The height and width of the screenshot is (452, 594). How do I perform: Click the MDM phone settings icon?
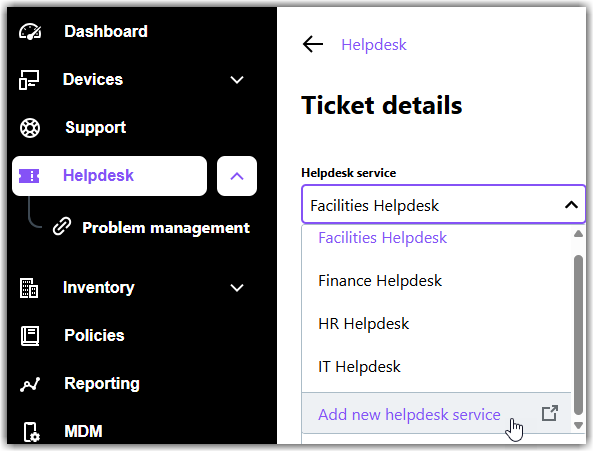pos(31,432)
